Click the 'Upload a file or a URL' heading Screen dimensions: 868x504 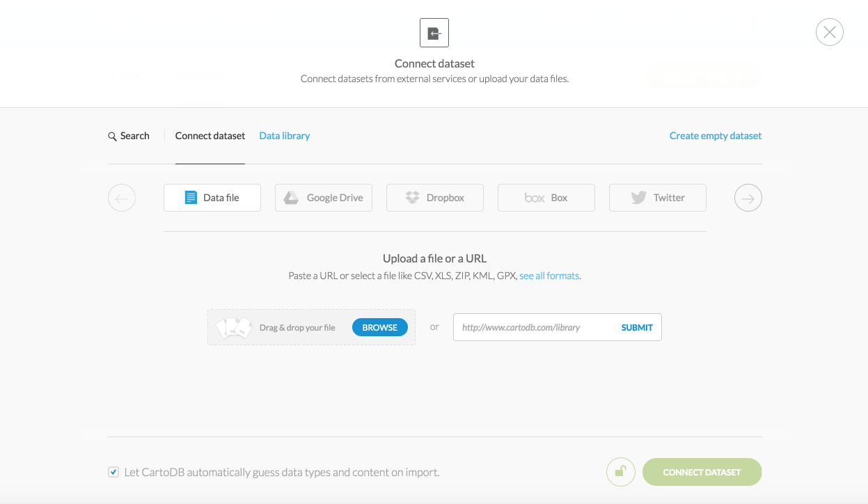click(434, 258)
